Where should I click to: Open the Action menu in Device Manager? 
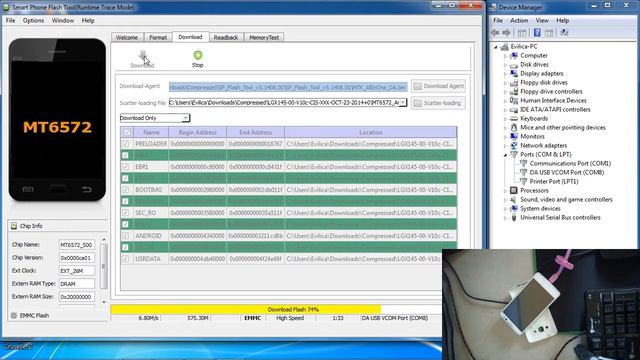519,20
